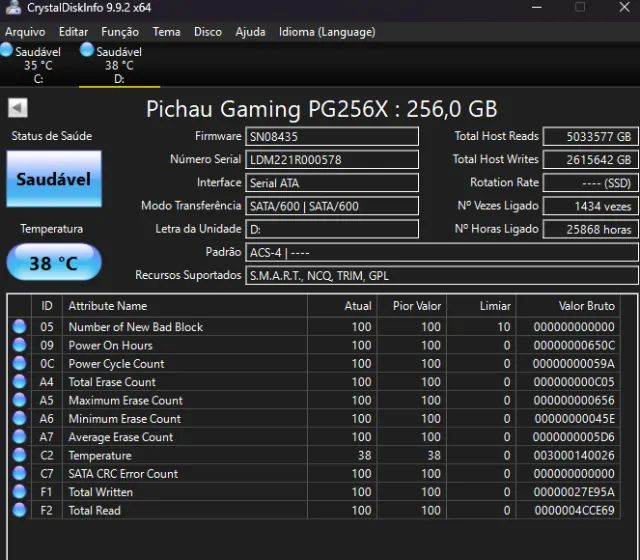Click the Letra da Unidade field D:
This screenshot has height=560, width=640.
[x=332, y=229]
